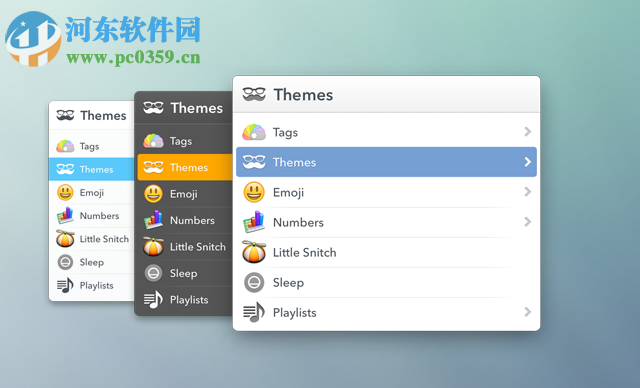The width and height of the screenshot is (640, 388).
Task: Select Tags label in small light panel
Action: coord(89,146)
